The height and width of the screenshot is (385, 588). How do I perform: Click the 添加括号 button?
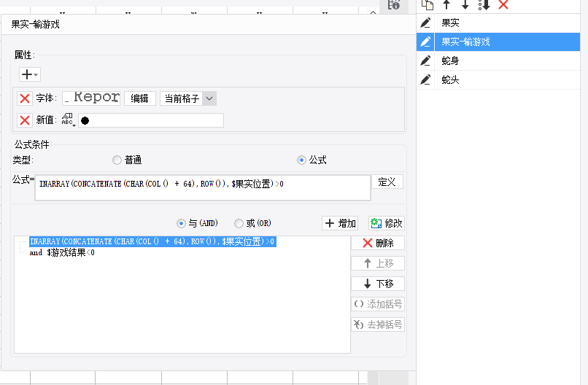pyautogui.click(x=378, y=304)
